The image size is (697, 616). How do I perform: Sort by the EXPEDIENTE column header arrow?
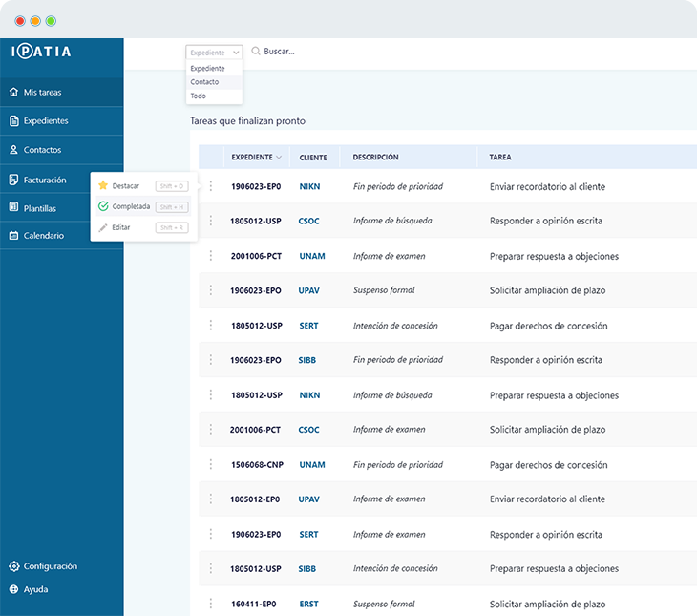pyautogui.click(x=279, y=158)
